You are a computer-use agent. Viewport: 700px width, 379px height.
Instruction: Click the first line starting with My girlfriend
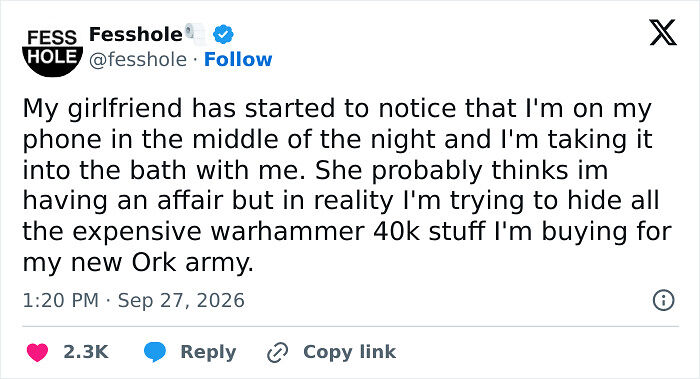(337, 109)
